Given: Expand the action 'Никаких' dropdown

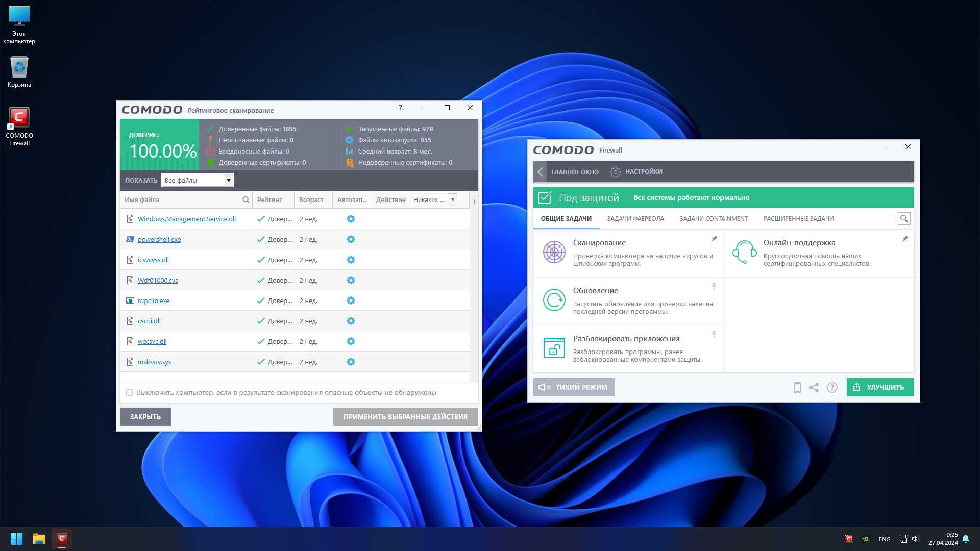Looking at the screenshot, I should pos(452,200).
